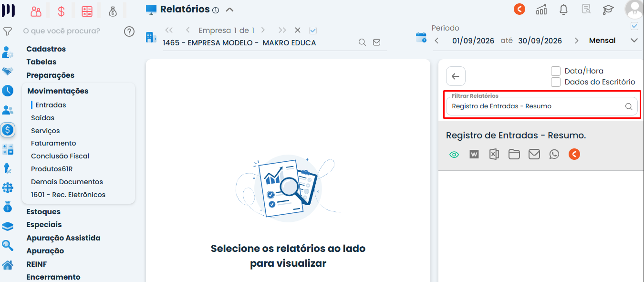The width and height of the screenshot is (644, 282).
Task: Go to first company double-arrow
Action: [169, 30]
